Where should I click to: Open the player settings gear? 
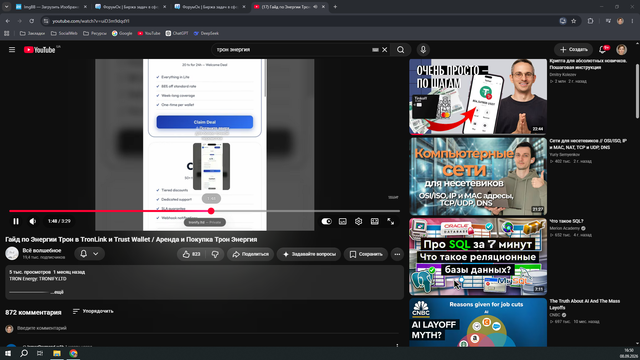click(x=358, y=221)
